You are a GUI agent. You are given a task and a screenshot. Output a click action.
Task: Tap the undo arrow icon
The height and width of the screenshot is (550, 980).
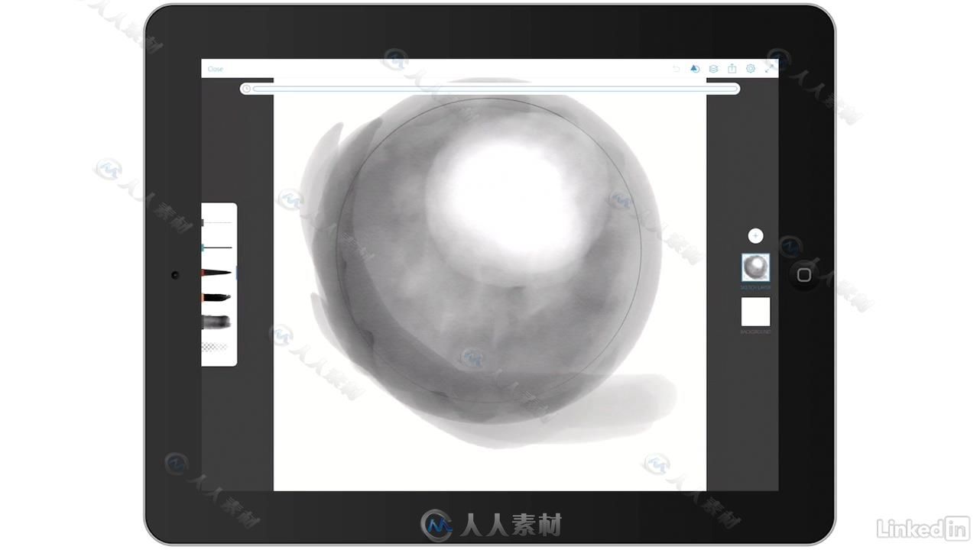(x=676, y=69)
